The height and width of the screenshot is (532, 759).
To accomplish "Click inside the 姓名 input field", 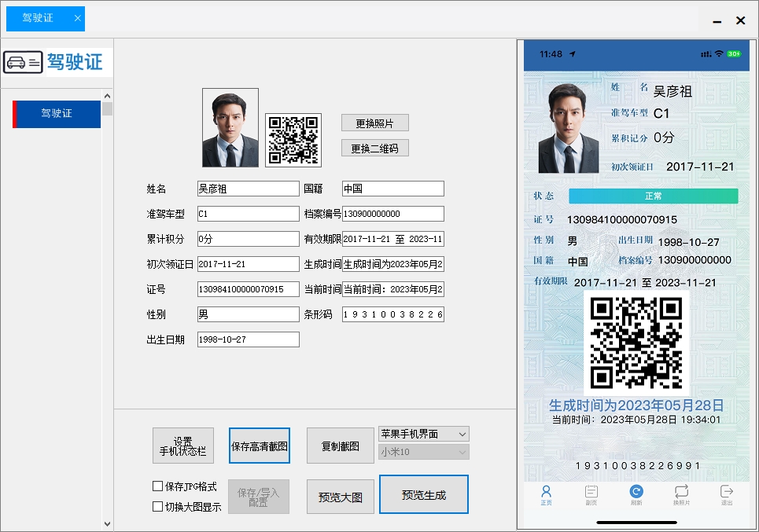I will point(247,188).
